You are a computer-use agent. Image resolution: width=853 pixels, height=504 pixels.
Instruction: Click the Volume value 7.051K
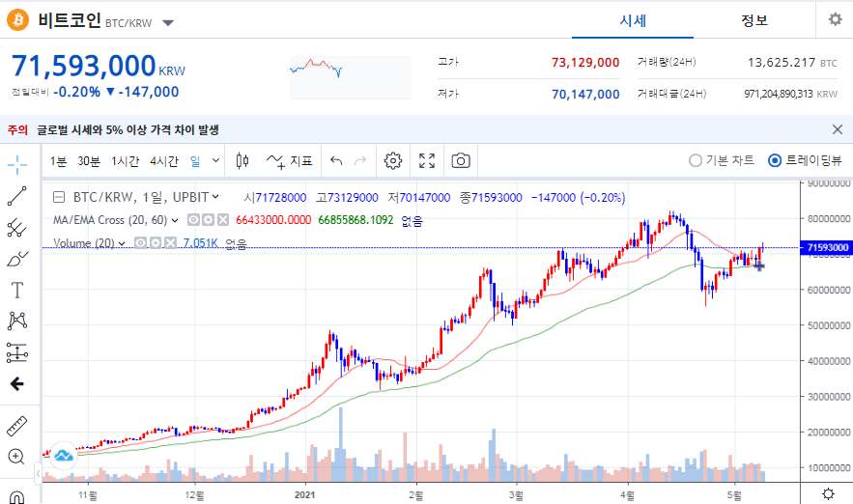coord(200,243)
